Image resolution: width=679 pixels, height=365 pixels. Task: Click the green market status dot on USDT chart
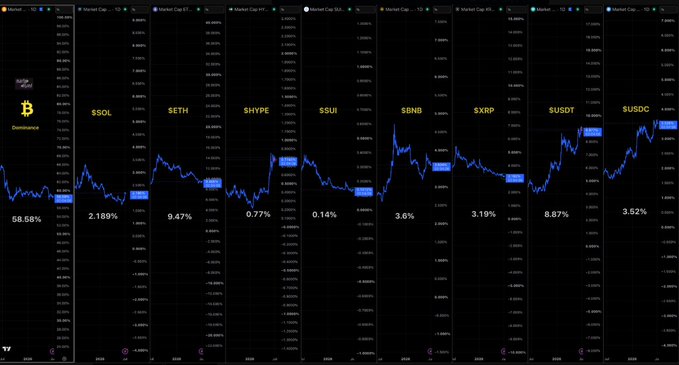[578, 9]
